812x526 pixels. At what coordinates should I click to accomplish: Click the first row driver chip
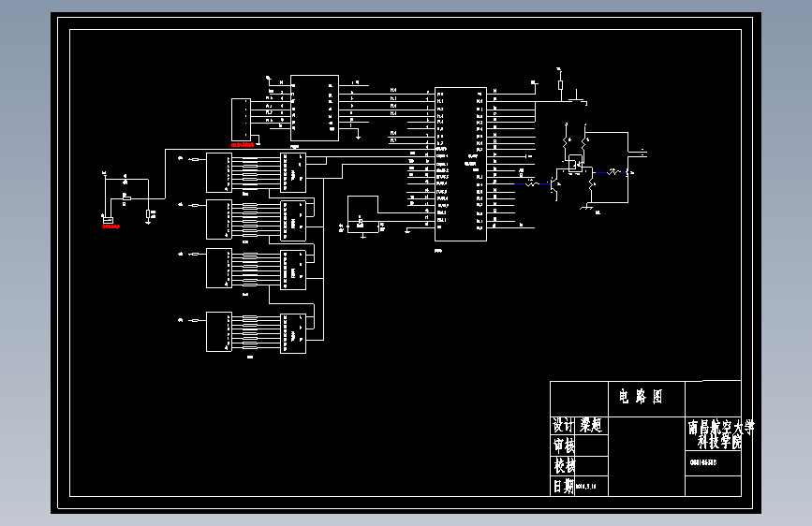point(293,172)
